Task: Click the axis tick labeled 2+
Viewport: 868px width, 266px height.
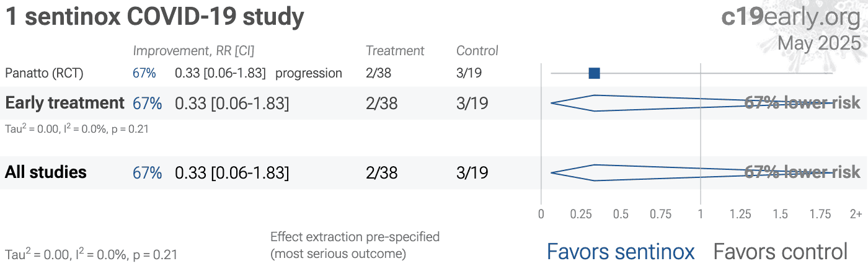Action: [856, 214]
